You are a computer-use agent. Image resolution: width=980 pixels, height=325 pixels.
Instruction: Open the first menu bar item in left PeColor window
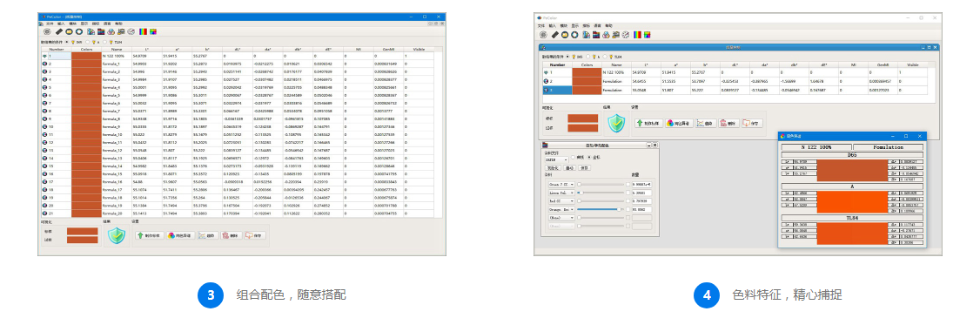pyautogui.click(x=50, y=24)
